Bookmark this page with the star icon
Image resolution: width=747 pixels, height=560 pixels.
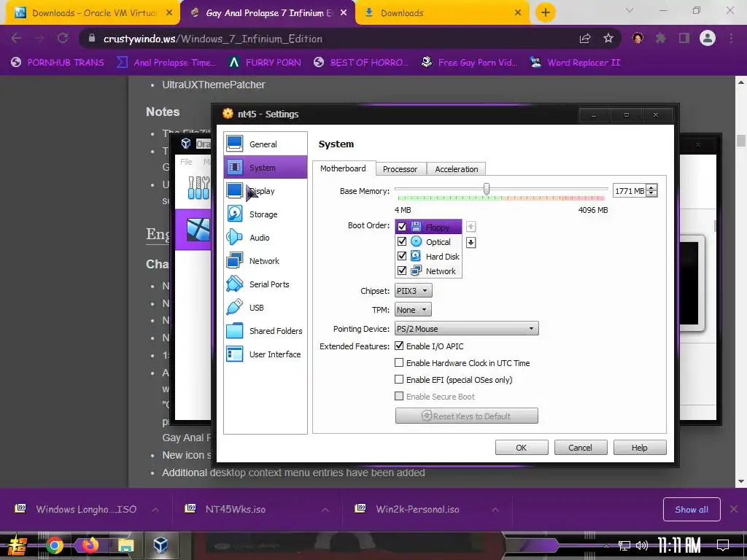pos(608,39)
